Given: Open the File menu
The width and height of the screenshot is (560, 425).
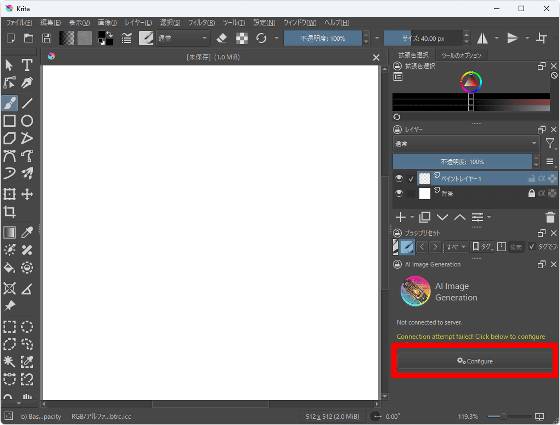Looking at the screenshot, I should pyautogui.click(x=19, y=22).
